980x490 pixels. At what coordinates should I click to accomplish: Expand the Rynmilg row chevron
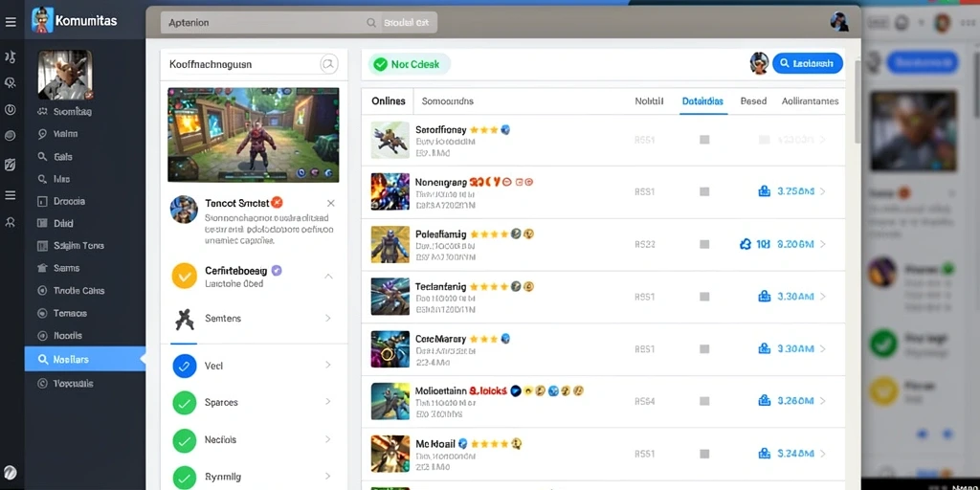328,477
